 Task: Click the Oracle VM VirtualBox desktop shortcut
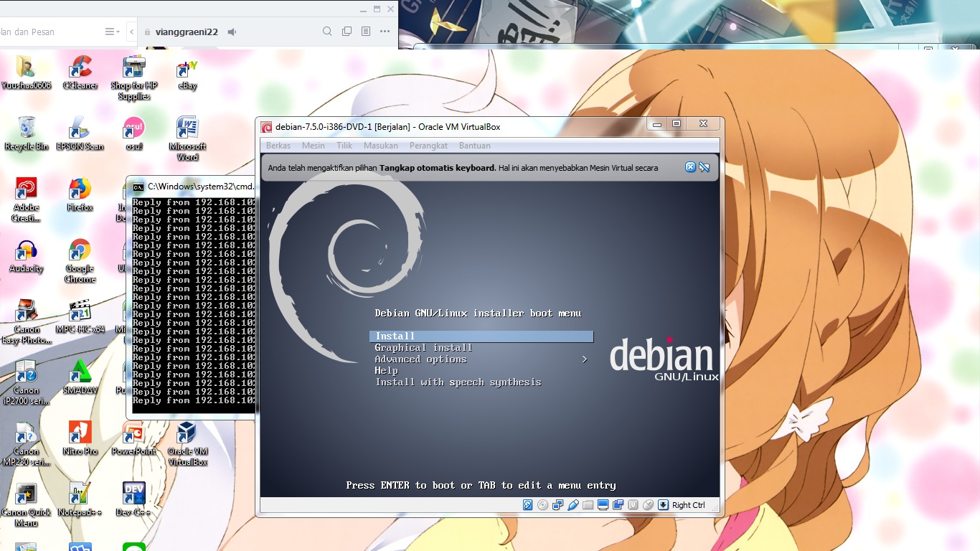[187, 443]
